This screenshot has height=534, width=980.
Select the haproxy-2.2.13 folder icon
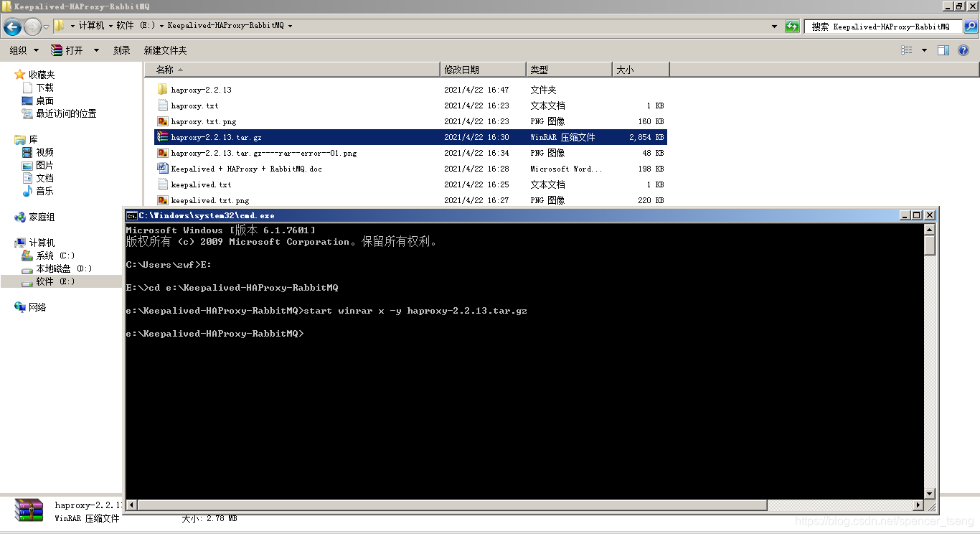click(162, 90)
